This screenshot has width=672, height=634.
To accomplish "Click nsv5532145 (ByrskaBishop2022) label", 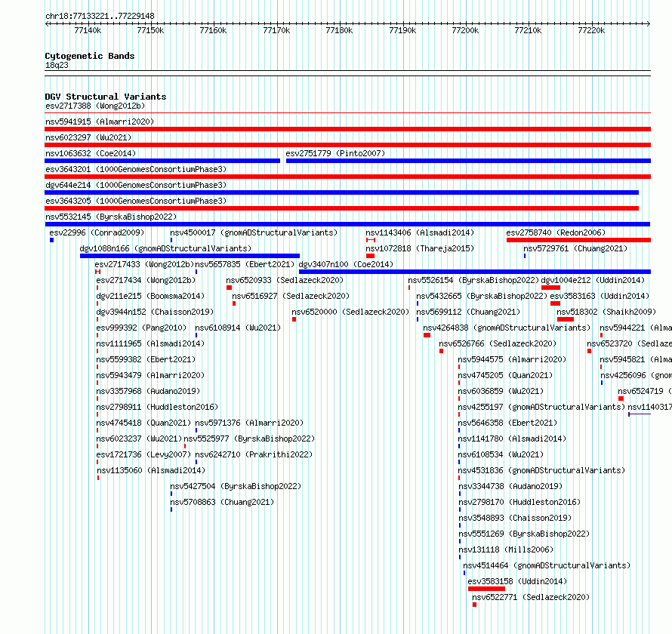I will coord(111,217).
